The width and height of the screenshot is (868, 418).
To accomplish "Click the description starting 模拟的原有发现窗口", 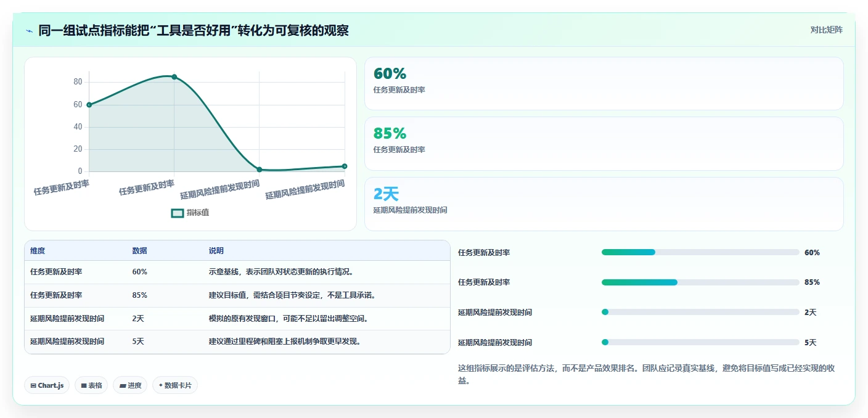I will click(x=289, y=319).
